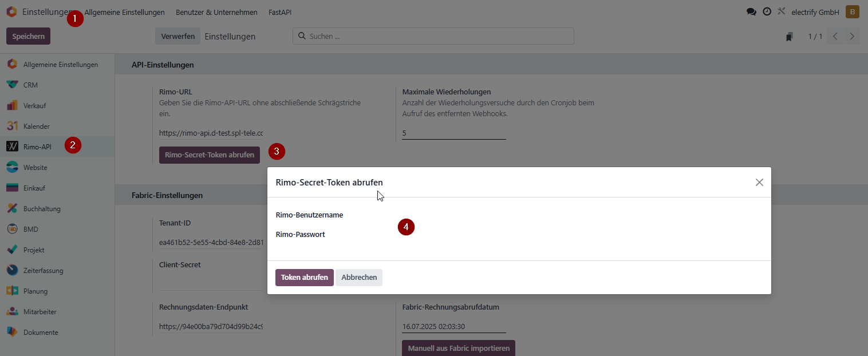The height and width of the screenshot is (356, 868).
Task: Select the CRM settings tab label
Action: [30, 85]
